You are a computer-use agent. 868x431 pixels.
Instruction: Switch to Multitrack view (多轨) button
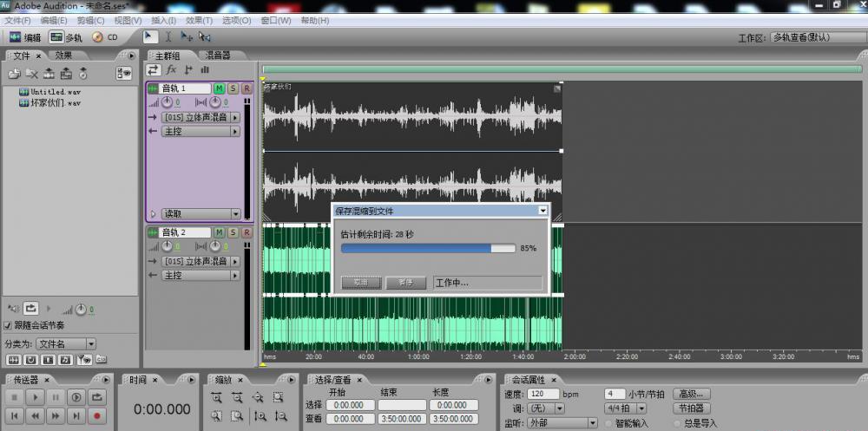[66, 37]
